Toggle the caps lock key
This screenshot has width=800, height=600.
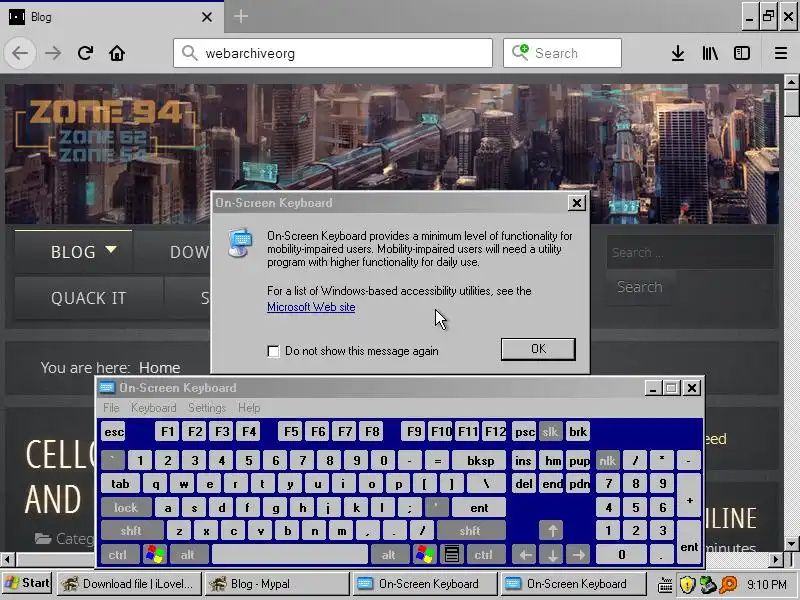point(126,507)
